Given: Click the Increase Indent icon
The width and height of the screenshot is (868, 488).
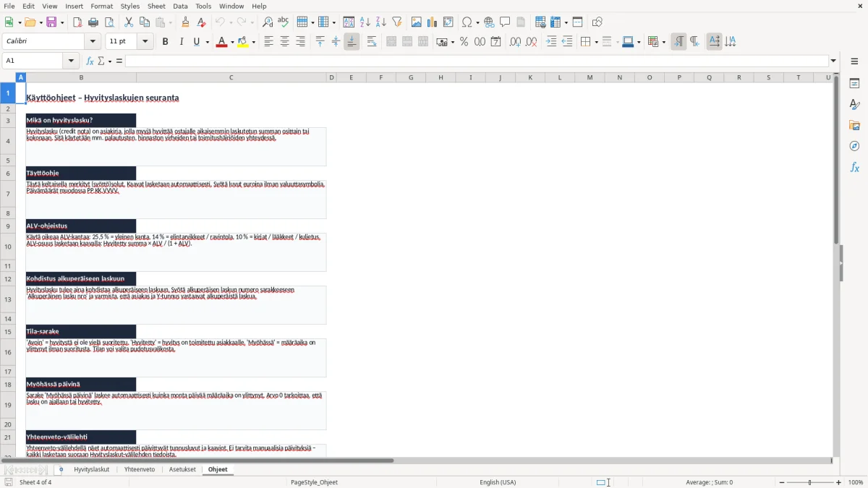Looking at the screenshot, I should coord(551,42).
